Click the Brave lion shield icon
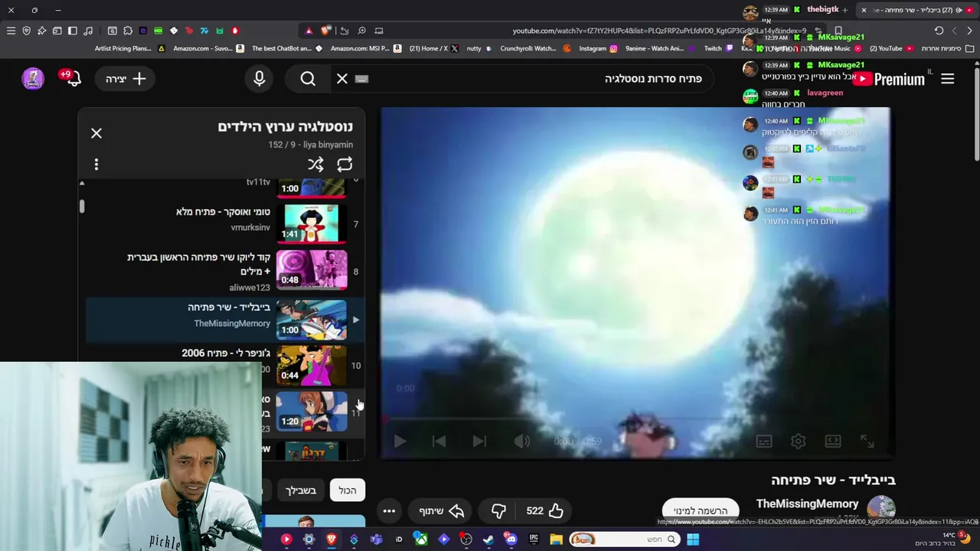The image size is (980, 551). click(325, 31)
